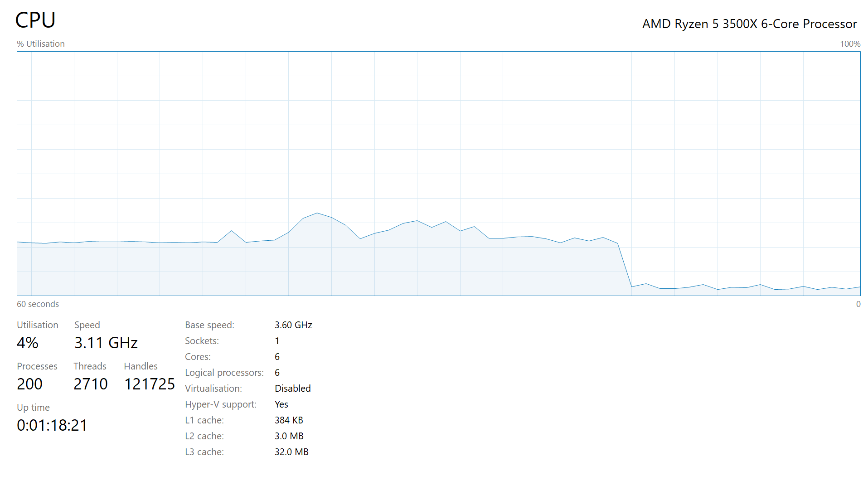Click the Logical processors label
The image size is (868, 486).
[x=224, y=373]
